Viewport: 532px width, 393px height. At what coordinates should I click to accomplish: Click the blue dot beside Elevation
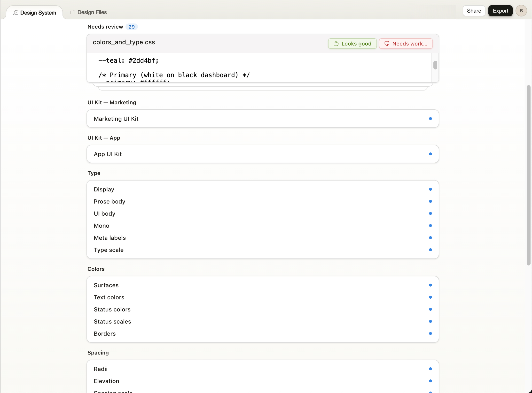click(x=430, y=381)
